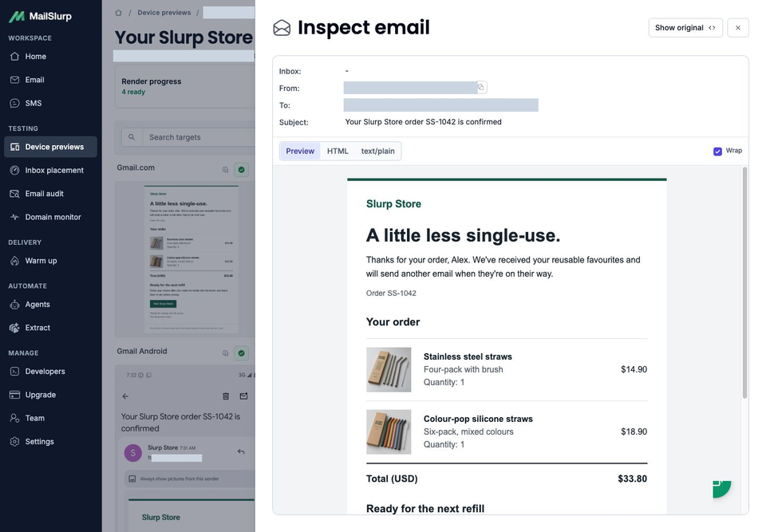
Task: Click Gmail Android inspect icon
Action: pos(225,353)
